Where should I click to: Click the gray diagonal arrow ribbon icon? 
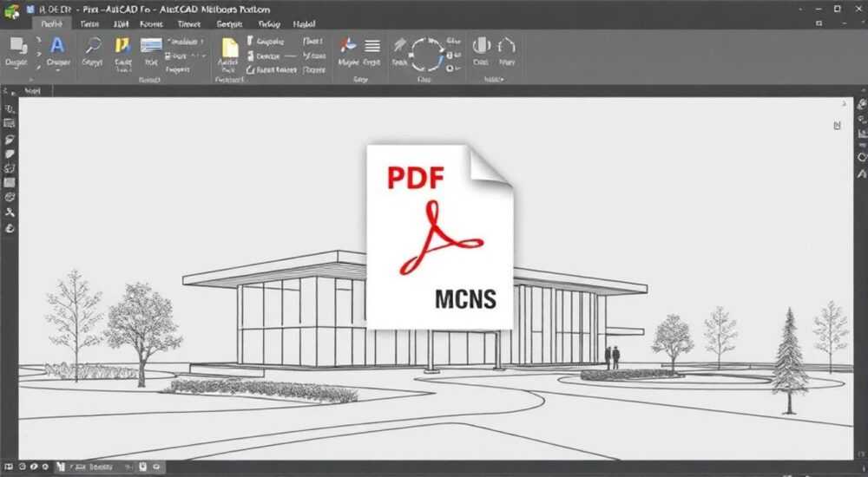pyautogui.click(x=399, y=45)
